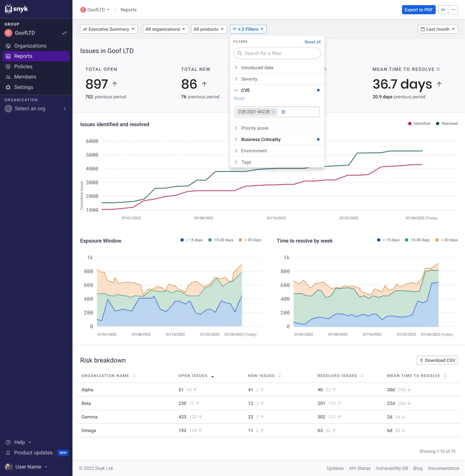Image resolution: width=465 pixels, height=476 pixels.
Task: Click the switch group arrows icon
Action: [x=64, y=33]
